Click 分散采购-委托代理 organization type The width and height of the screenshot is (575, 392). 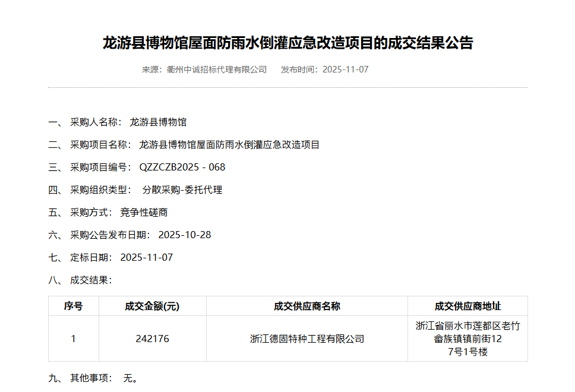(x=182, y=190)
